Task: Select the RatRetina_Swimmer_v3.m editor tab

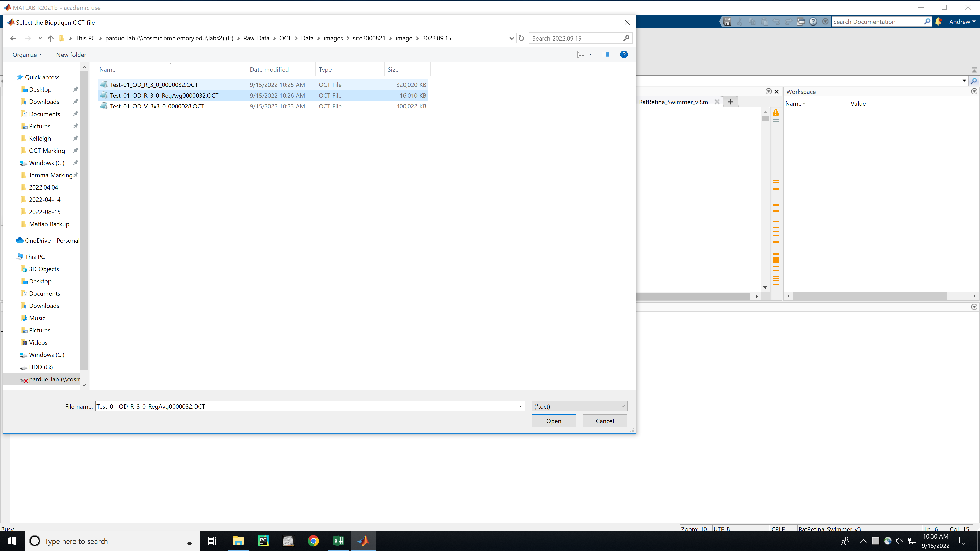Action: point(673,102)
